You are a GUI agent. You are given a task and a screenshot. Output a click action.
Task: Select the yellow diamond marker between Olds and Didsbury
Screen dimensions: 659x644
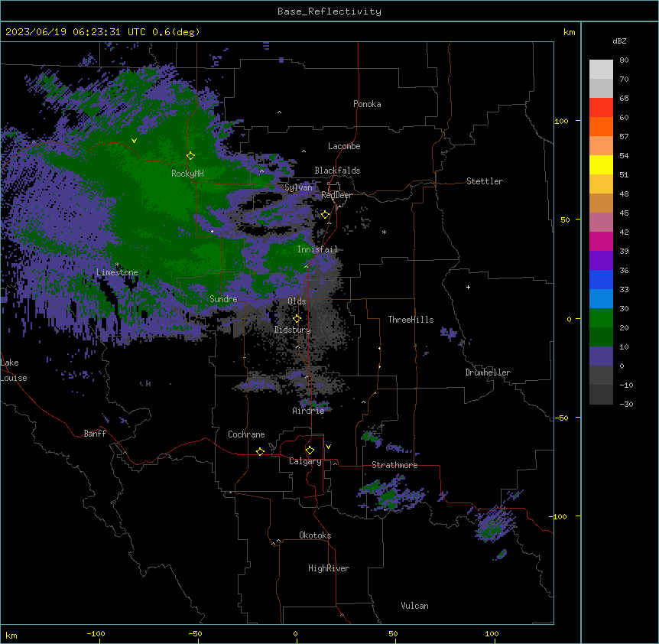[297, 319]
